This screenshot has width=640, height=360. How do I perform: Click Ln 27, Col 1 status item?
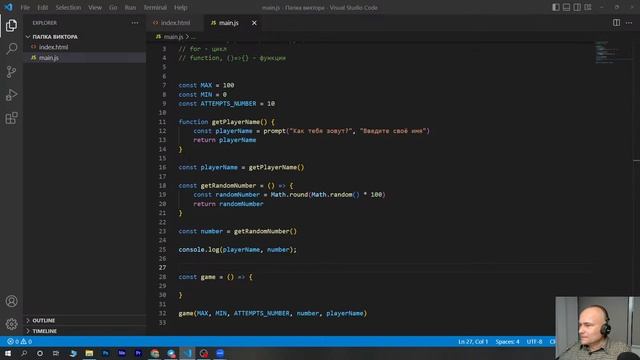click(x=473, y=342)
